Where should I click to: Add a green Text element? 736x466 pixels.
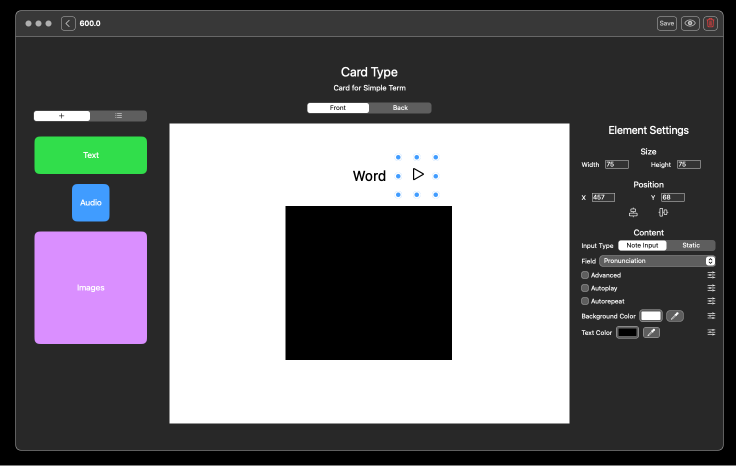tap(91, 155)
